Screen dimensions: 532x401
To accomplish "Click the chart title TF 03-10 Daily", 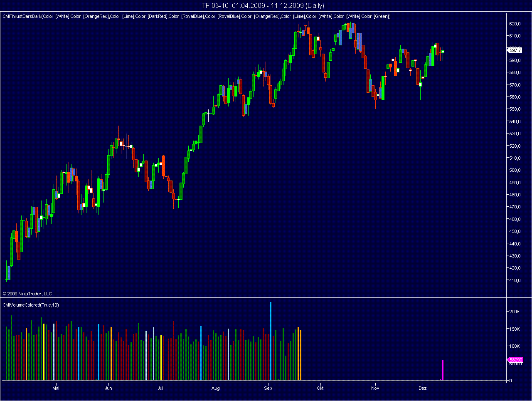I will pyautogui.click(x=263, y=5).
